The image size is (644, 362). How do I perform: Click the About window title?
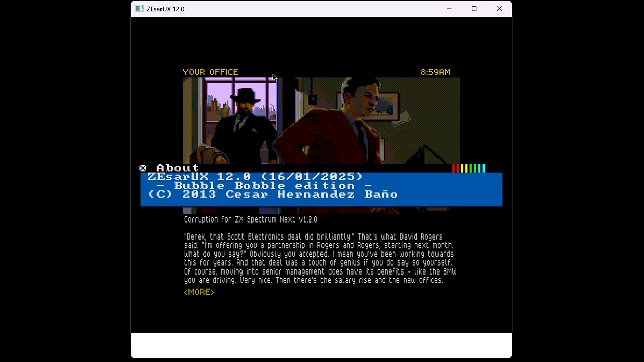coord(178,168)
